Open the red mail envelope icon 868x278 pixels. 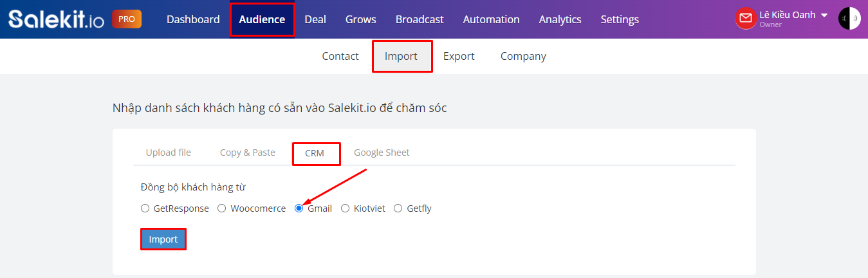(x=746, y=19)
